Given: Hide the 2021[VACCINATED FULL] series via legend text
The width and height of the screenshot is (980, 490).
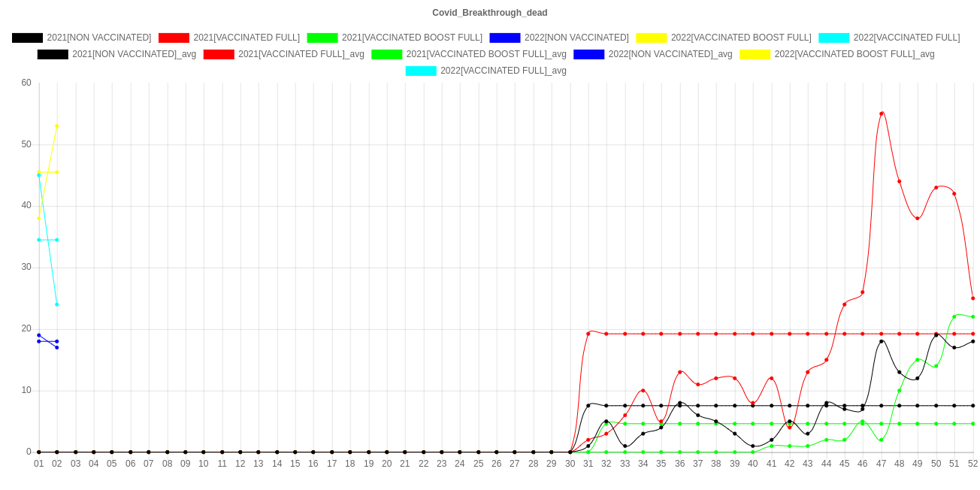Looking at the screenshot, I should point(246,38).
